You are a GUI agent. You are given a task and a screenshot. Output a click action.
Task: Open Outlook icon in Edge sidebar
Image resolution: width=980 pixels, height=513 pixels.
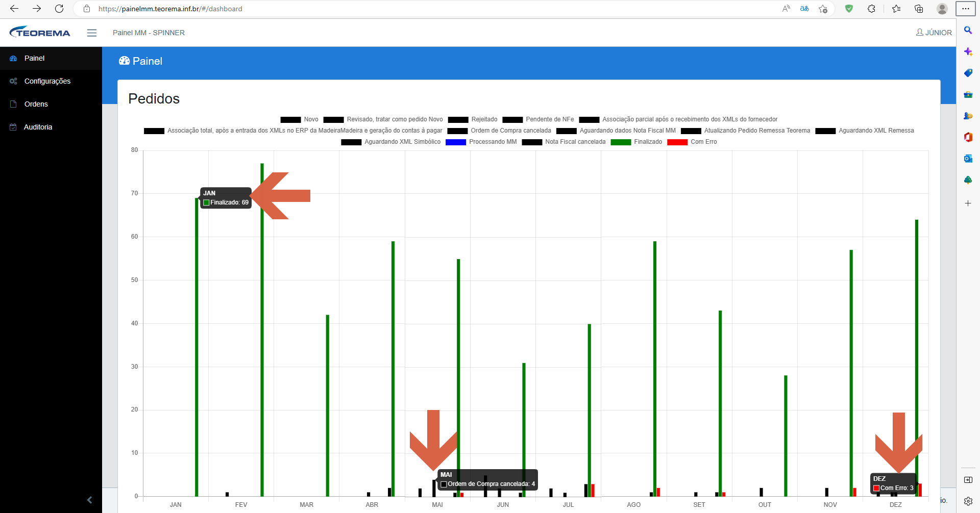[968, 159]
